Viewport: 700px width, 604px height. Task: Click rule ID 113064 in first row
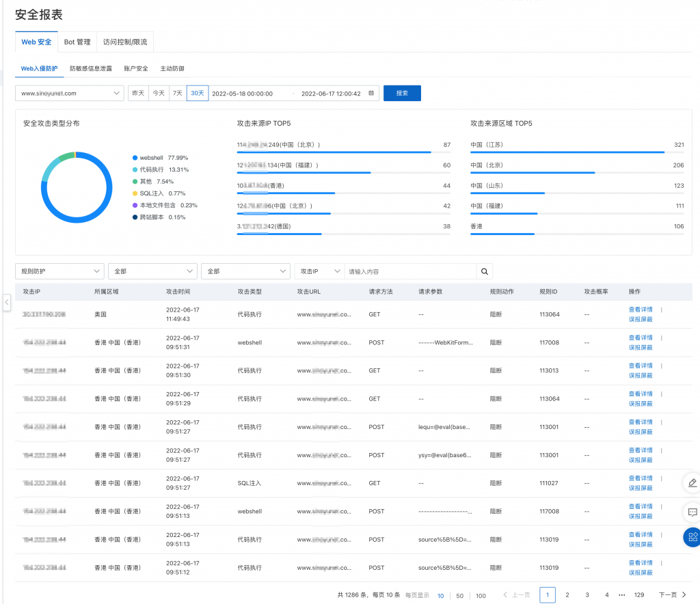pos(549,314)
